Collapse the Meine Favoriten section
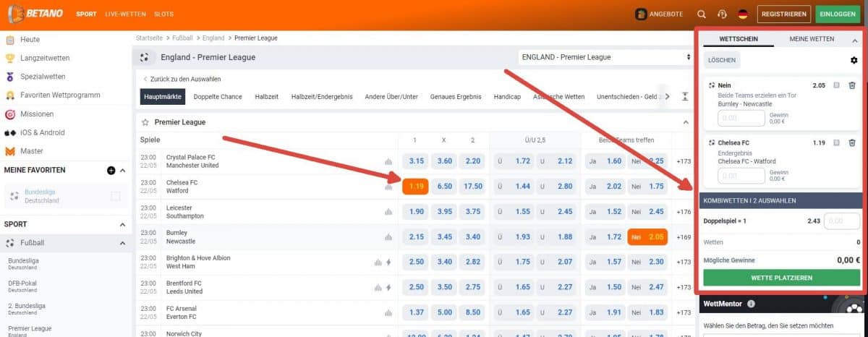868x337 pixels. tap(122, 170)
